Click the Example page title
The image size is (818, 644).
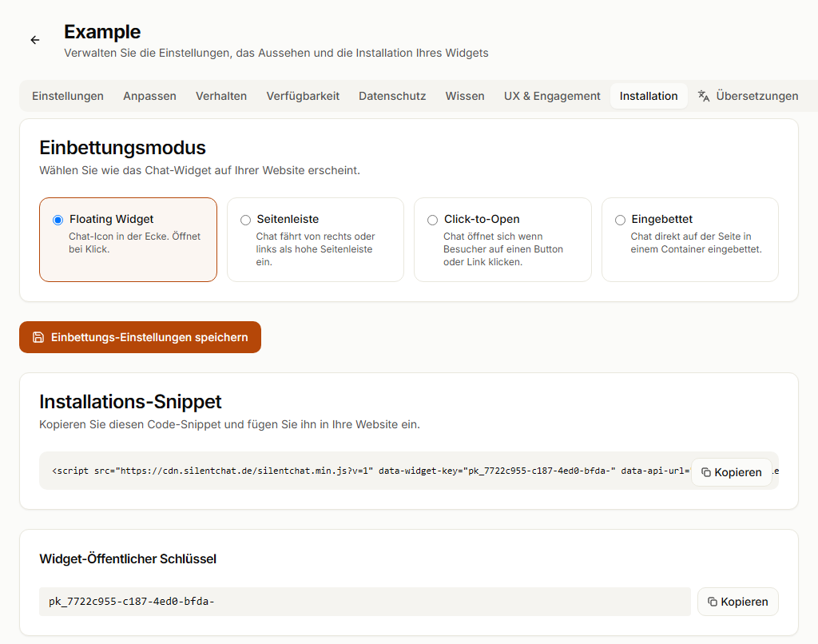102,32
